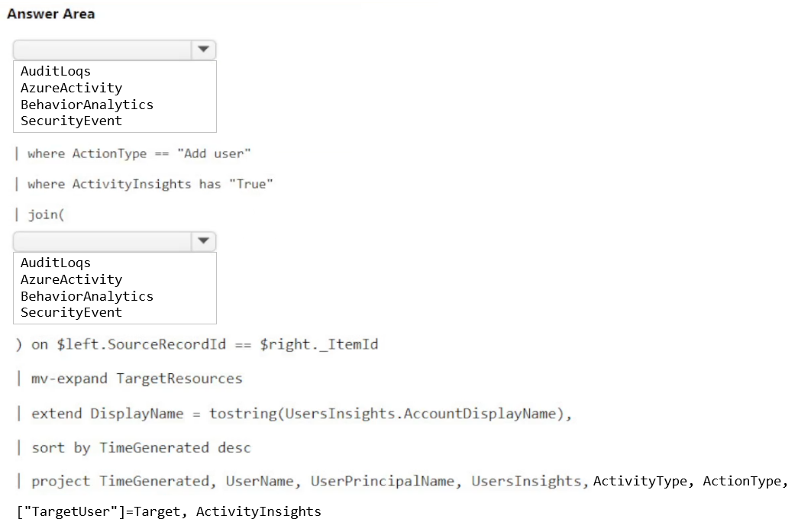This screenshot has height=532, width=798.
Task: Select AuditLogs in the join options list
Action: click(x=56, y=263)
